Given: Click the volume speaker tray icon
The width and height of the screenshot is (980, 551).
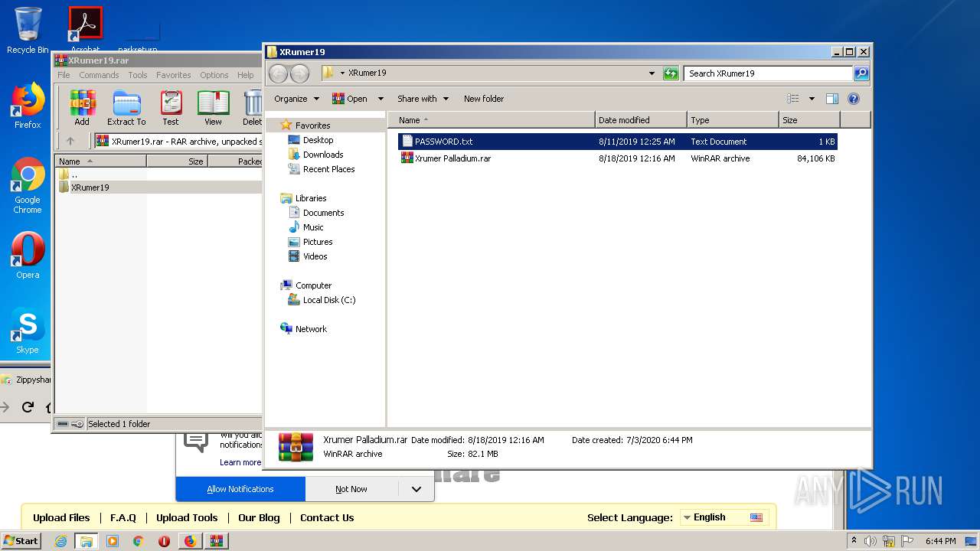Looking at the screenshot, I should (x=870, y=541).
